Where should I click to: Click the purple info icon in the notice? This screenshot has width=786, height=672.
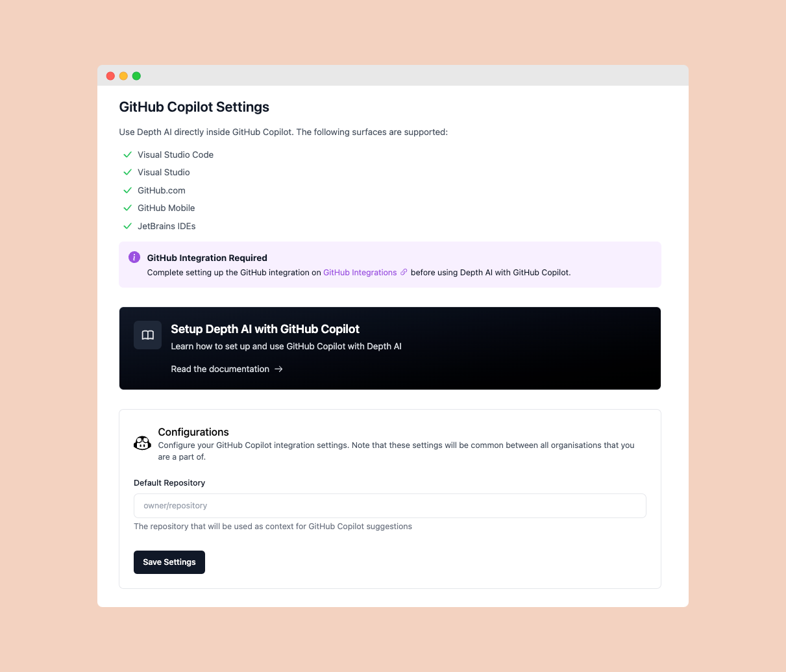(x=134, y=257)
